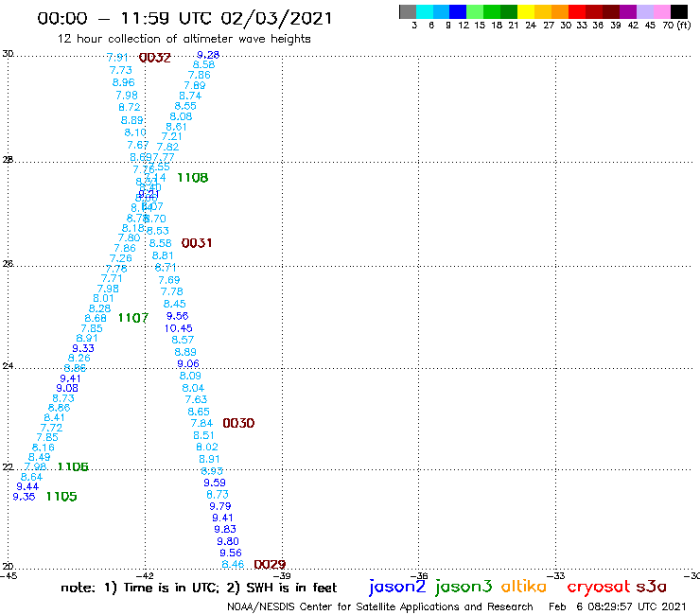Image resolution: width=700 pixels, height=615 pixels.
Task: Click the NOAA/NESDIS credit line
Action: tap(380, 606)
